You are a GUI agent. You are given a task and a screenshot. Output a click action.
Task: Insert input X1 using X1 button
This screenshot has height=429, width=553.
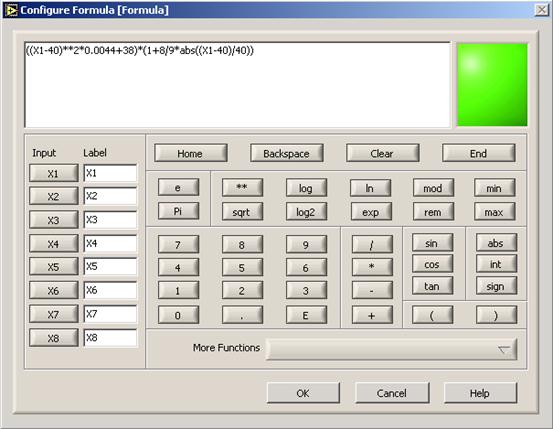(x=54, y=173)
